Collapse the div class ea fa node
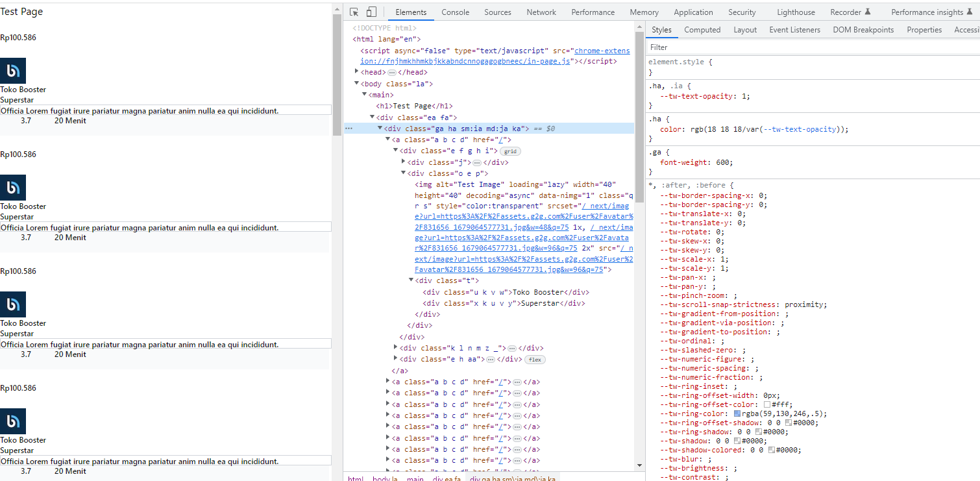The image size is (980, 481). pos(372,117)
